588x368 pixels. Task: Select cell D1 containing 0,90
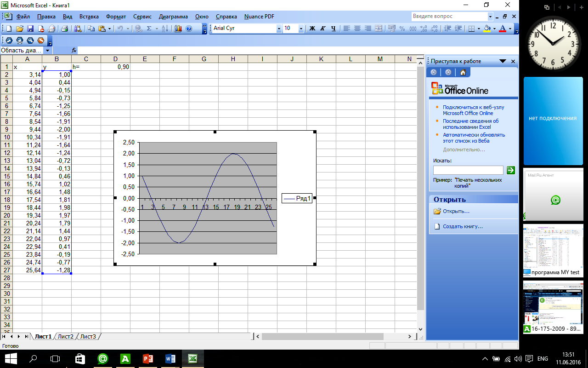pyautogui.click(x=115, y=67)
